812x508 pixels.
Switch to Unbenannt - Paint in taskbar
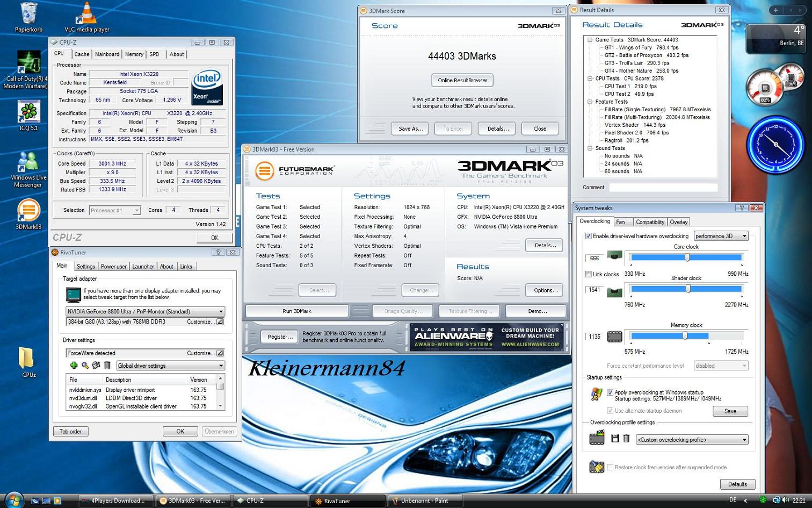425,500
